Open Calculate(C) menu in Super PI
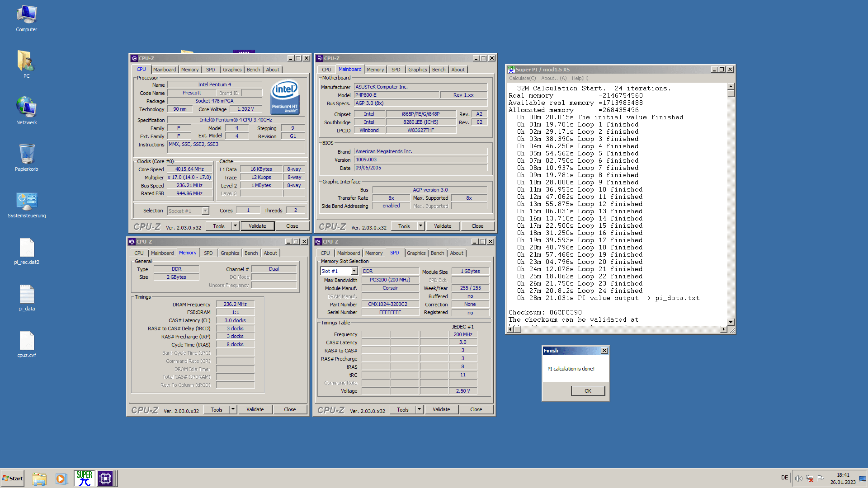The image size is (868, 488). tap(522, 78)
